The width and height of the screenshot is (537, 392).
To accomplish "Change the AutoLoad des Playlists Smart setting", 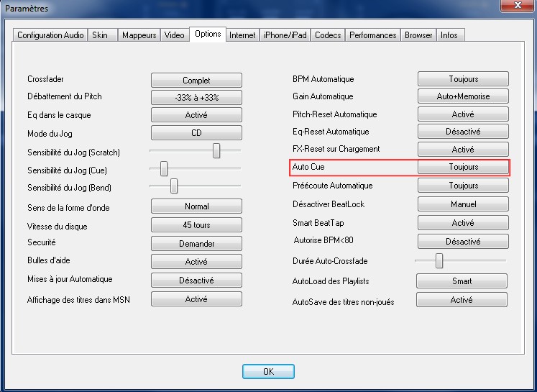I will (x=462, y=281).
